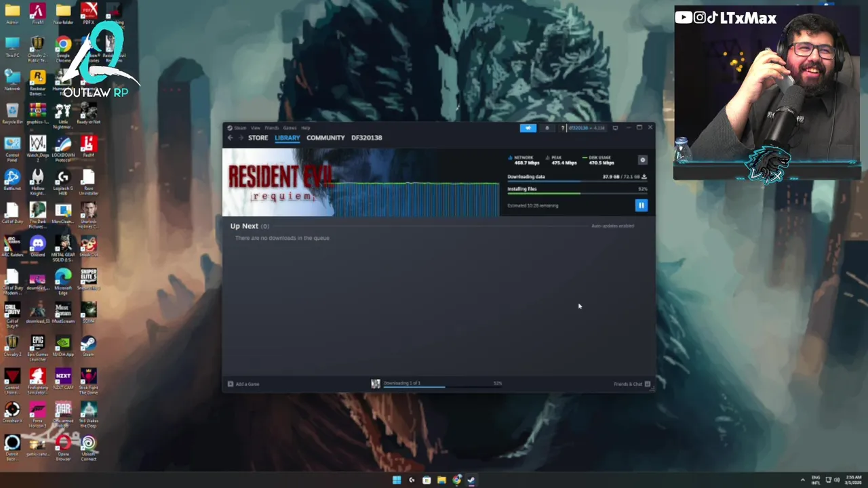This screenshot has height=488, width=868.
Task: Pause the Resident Evil Requiem download
Action: pos(641,205)
